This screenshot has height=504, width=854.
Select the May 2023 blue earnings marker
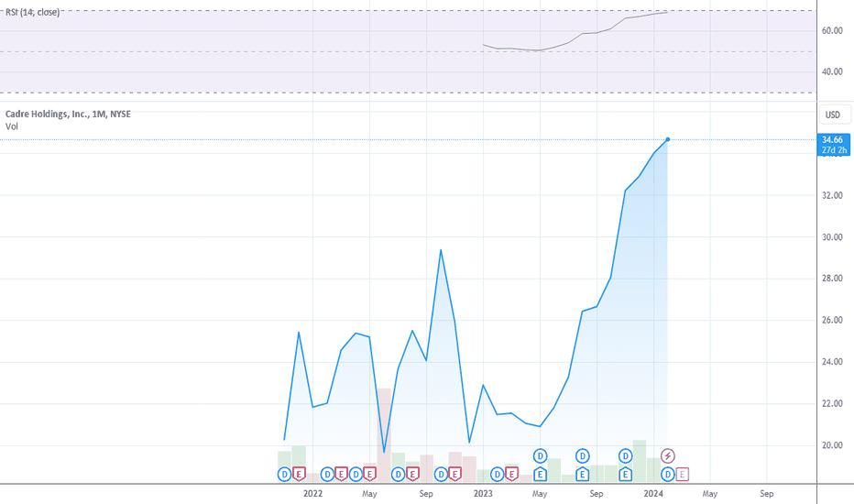click(540, 475)
